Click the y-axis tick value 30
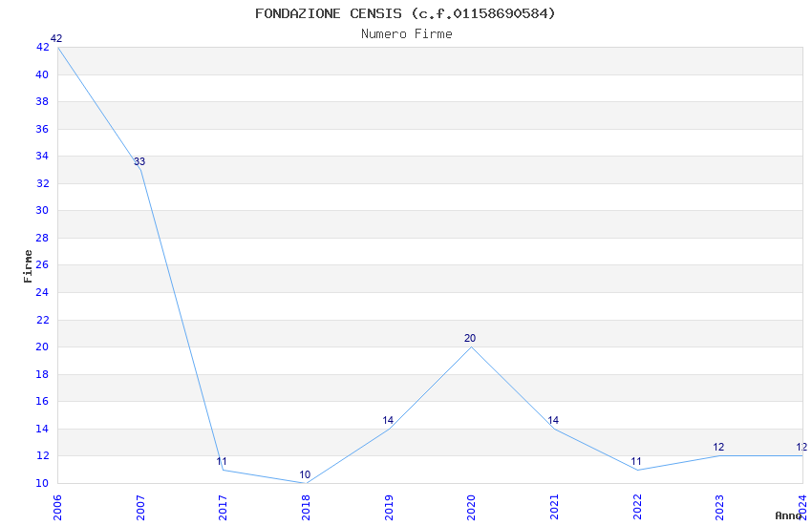This screenshot has width=812, height=525. [42, 210]
